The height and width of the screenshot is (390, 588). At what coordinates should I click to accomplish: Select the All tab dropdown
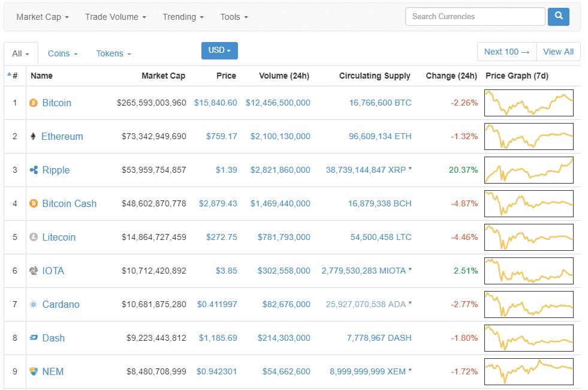click(20, 53)
